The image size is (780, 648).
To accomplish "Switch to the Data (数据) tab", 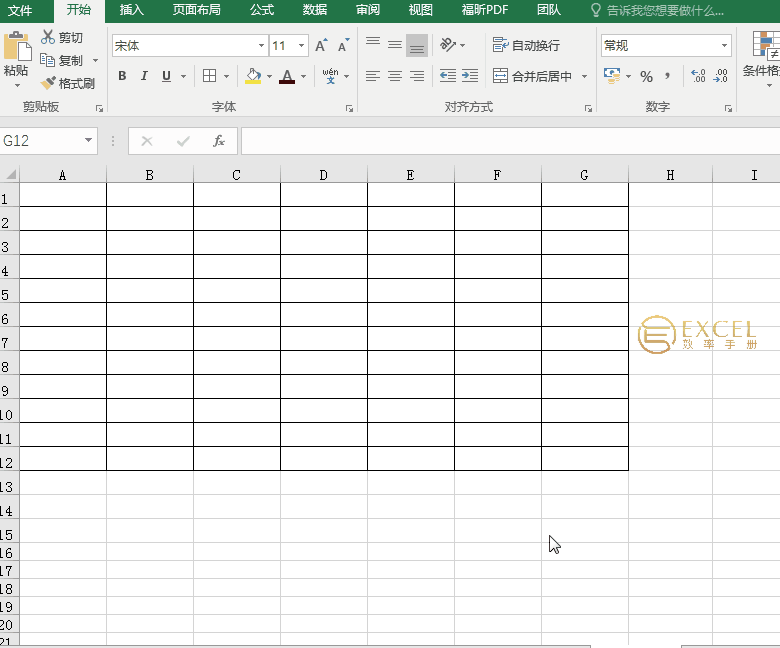I will point(315,10).
